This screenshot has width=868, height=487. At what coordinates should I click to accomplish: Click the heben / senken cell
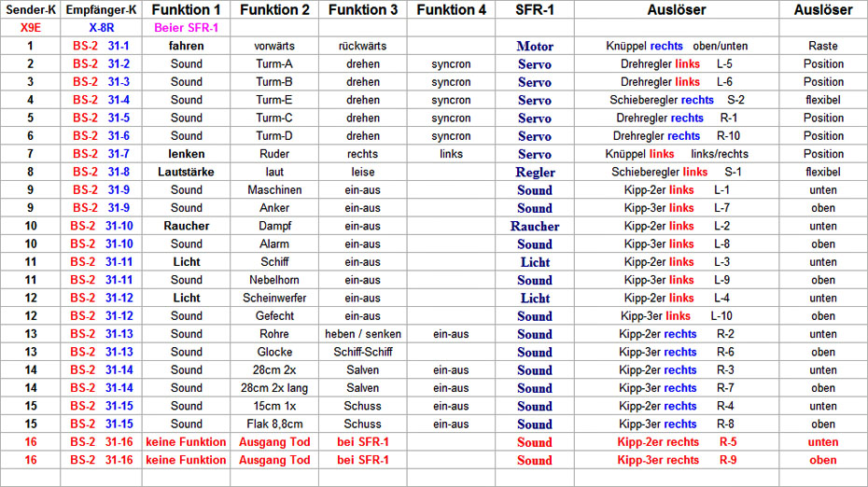(x=363, y=334)
